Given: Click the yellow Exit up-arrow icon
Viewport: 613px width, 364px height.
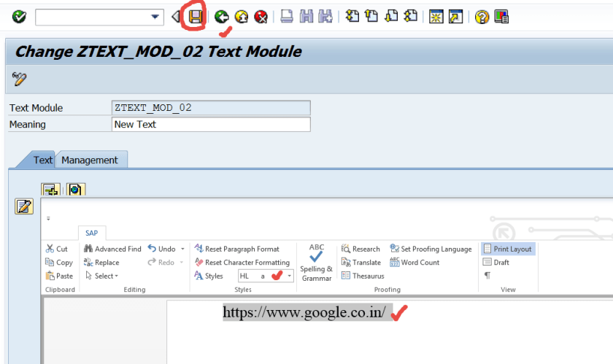Looking at the screenshot, I should [242, 17].
